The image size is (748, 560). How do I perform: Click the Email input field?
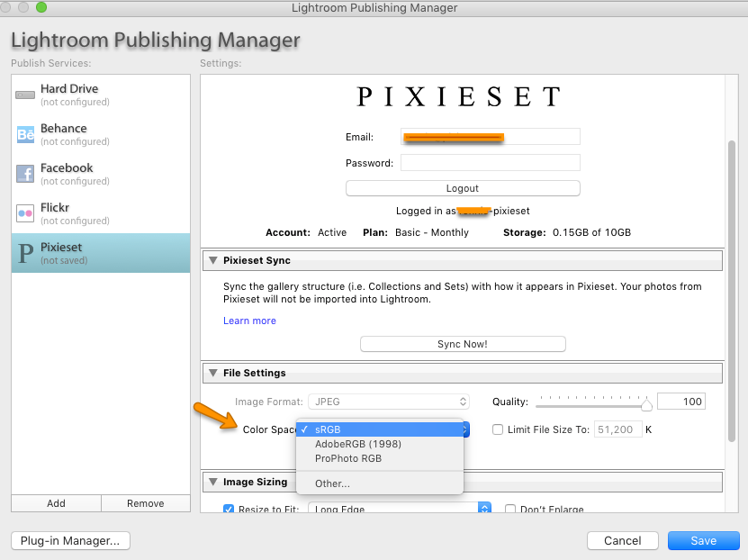click(x=491, y=137)
